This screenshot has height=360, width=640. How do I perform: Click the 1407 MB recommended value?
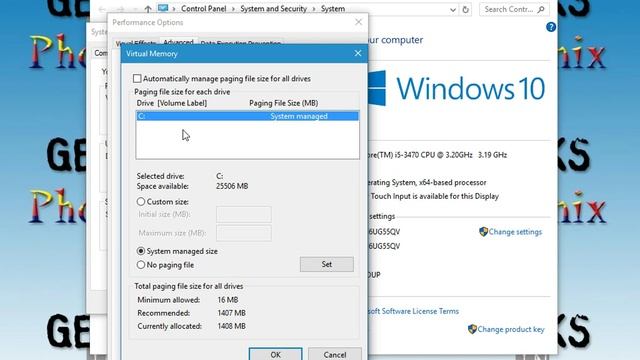click(x=231, y=313)
